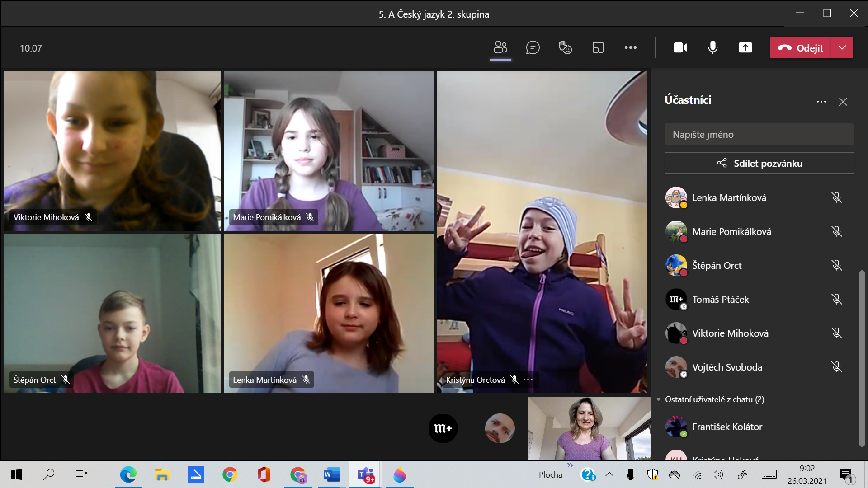
Task: Open Kristýna Orctová video tile options
Action: 528,380
